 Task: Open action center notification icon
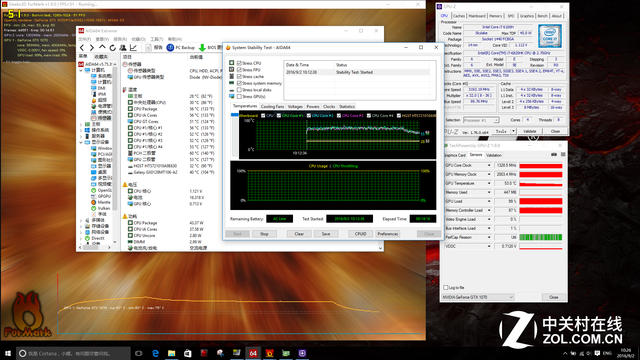597,353
